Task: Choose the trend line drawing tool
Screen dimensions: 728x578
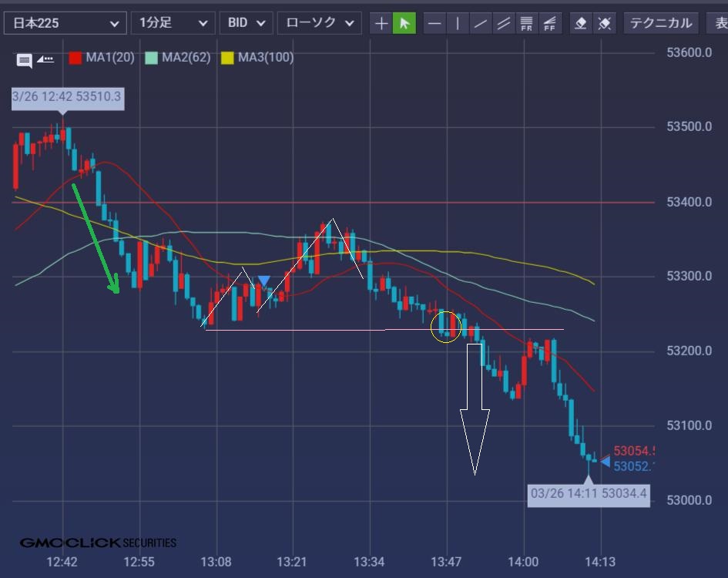Action: 481,23
